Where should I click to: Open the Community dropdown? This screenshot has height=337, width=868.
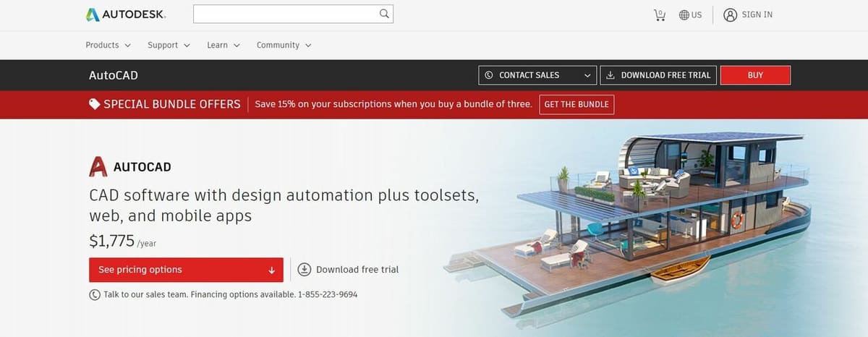[284, 45]
